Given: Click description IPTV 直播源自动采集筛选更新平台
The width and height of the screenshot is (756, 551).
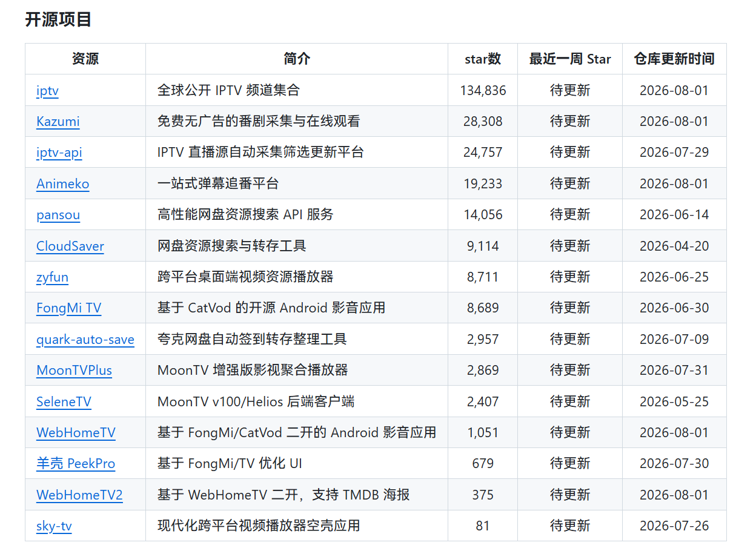Looking at the screenshot, I should coord(260,153).
